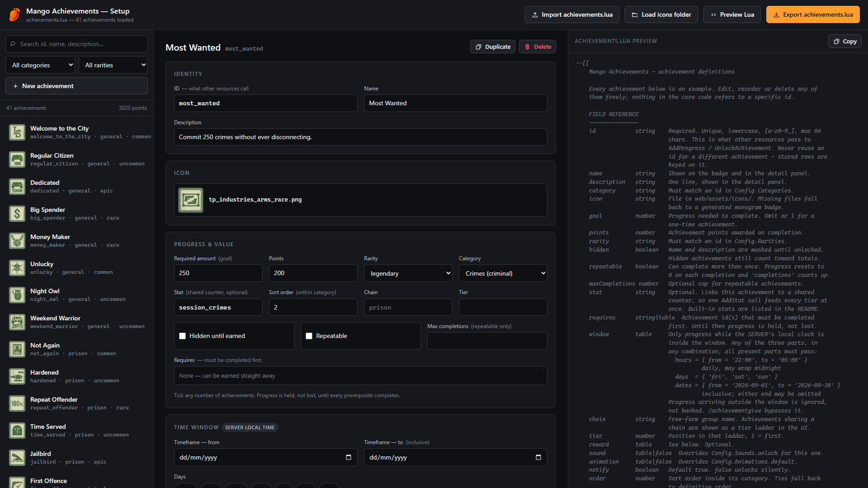This screenshot has width=868, height=488.
Task: Click the Chain field with prison placeholder
Action: click(x=408, y=307)
